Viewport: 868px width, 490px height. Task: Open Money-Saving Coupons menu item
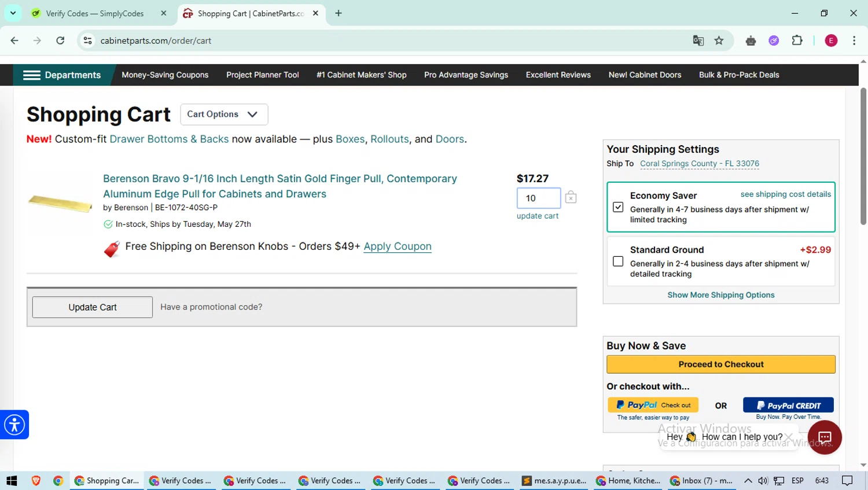[x=165, y=75]
